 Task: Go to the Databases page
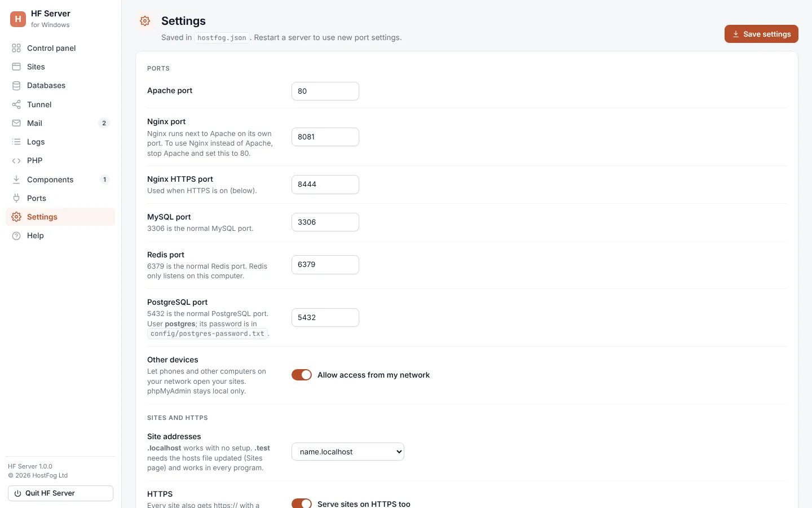point(60,86)
